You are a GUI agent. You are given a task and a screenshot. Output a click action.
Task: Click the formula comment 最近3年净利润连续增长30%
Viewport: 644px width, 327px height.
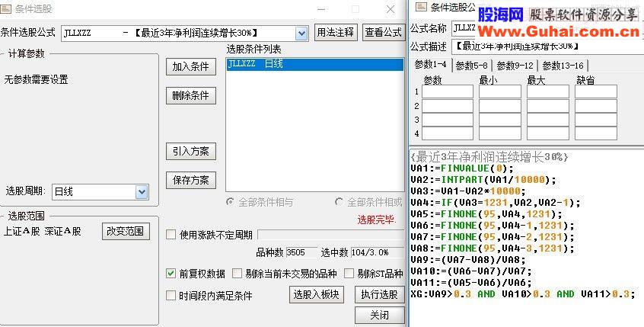[x=489, y=157]
